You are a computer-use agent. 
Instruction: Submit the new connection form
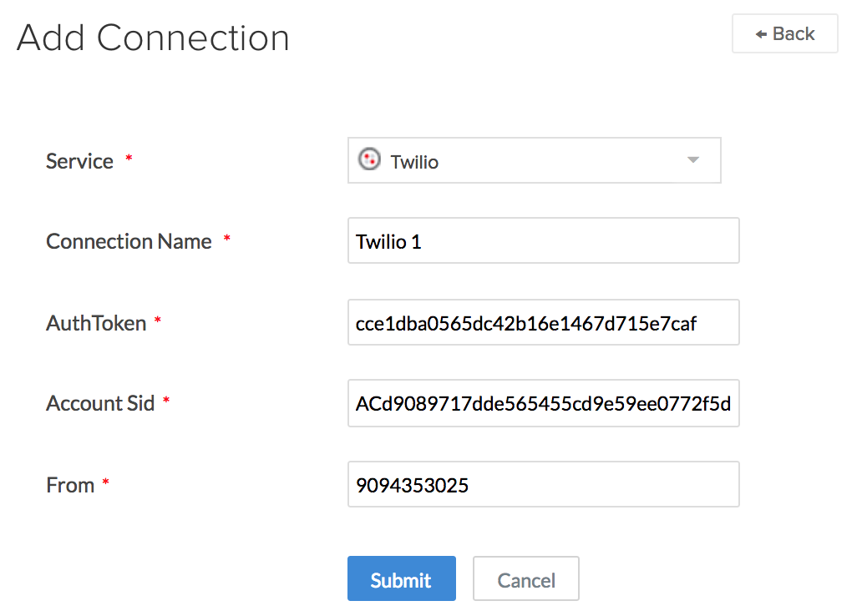tap(401, 579)
